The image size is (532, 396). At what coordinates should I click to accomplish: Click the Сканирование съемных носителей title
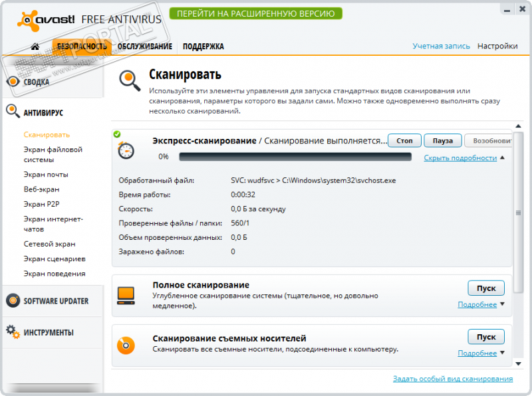(x=229, y=338)
